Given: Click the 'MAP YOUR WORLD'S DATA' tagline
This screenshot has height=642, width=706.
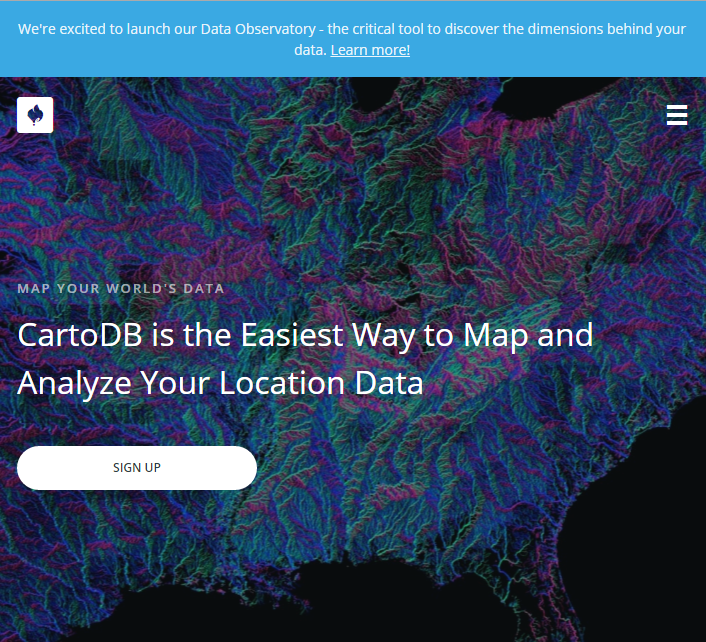Looking at the screenshot, I should (x=121, y=289).
